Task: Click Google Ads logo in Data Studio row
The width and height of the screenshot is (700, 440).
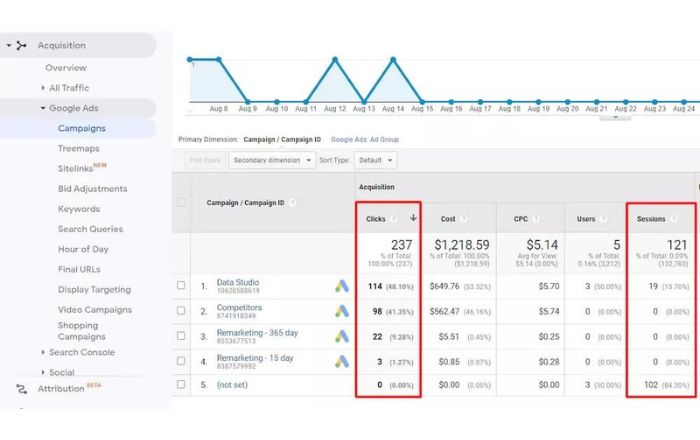Action: point(342,286)
